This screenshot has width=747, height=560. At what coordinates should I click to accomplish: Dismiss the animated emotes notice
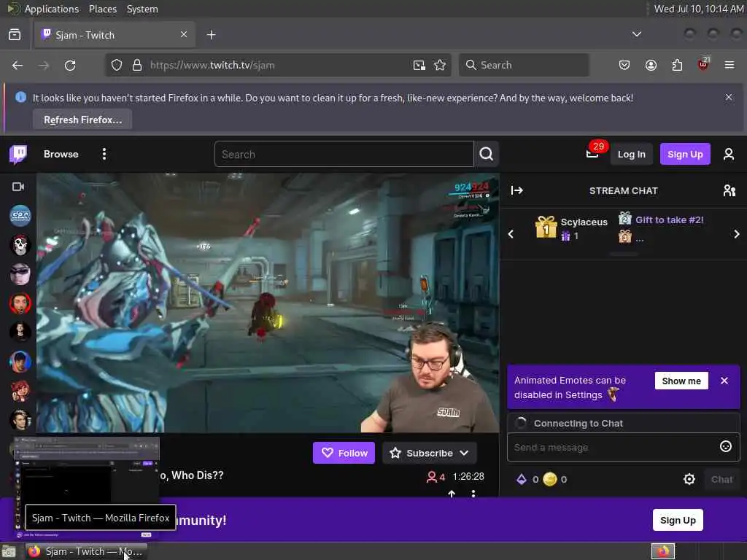pos(724,381)
